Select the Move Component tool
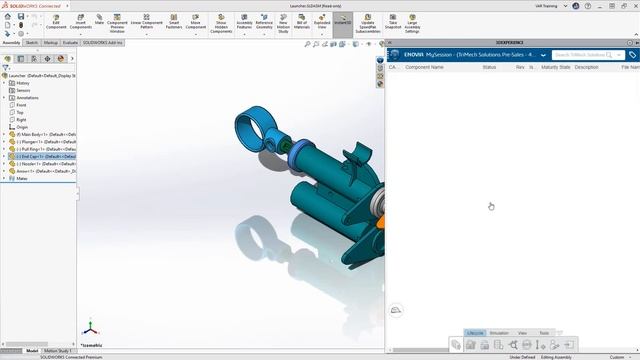Viewport: 640px width, 360px height. click(196, 22)
